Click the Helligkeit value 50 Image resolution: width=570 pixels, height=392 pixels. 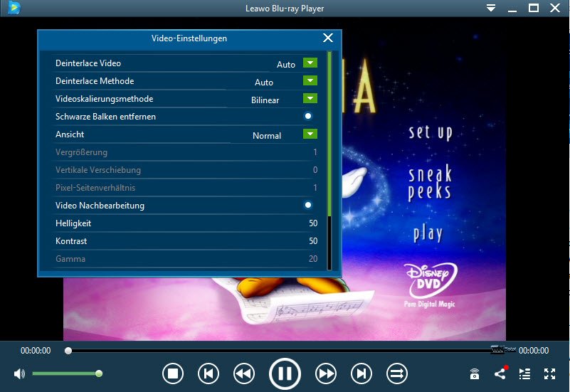(x=313, y=223)
